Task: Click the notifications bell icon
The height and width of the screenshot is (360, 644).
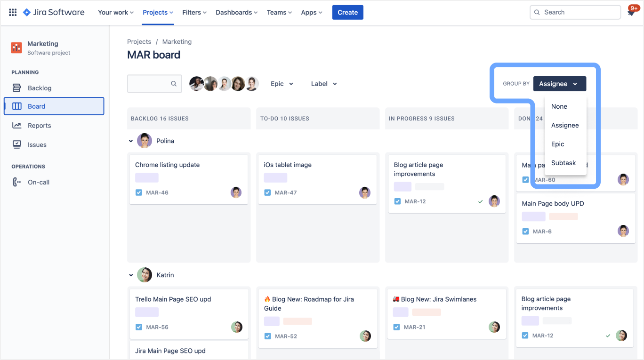Action: [x=631, y=12]
